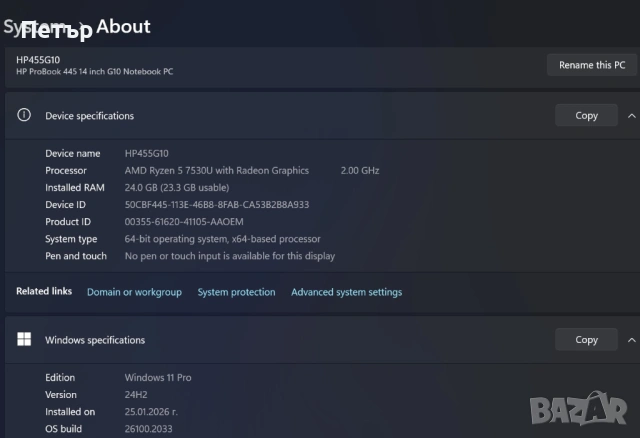Select the AMD Ryzen 5 7530U processor text

(217, 171)
